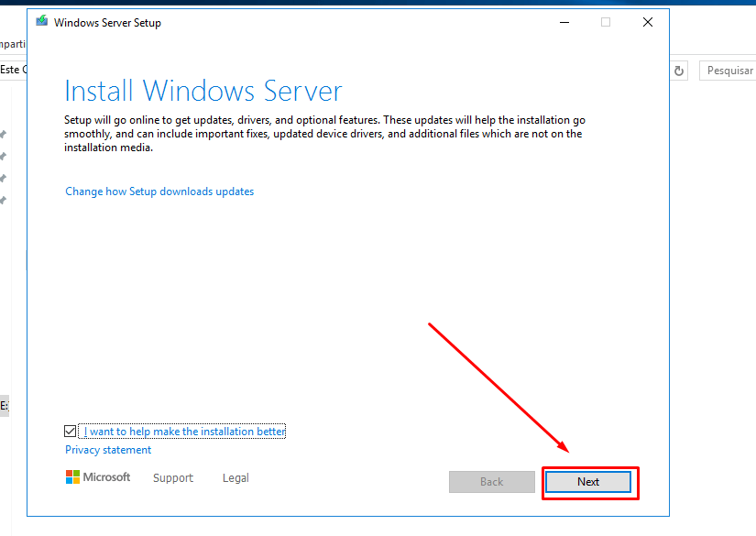Viewport: 756px width, 536px height.
Task: Click the disabled maximize button in Setup
Action: 606,22
